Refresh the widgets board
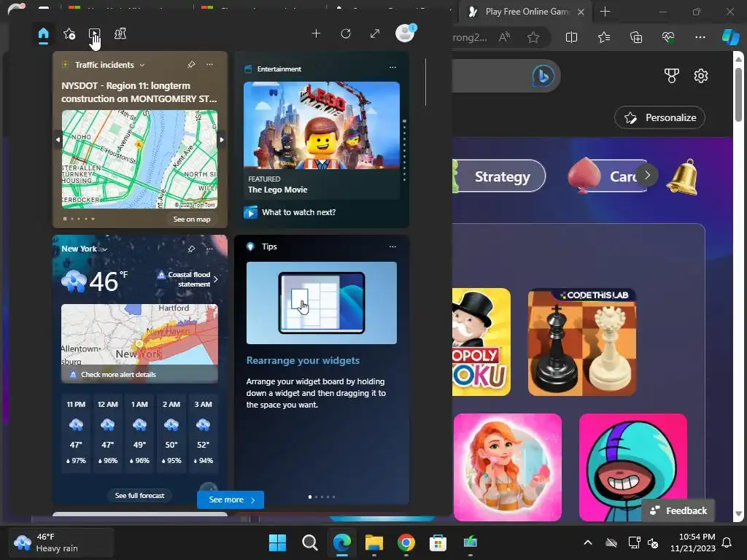 (346, 34)
